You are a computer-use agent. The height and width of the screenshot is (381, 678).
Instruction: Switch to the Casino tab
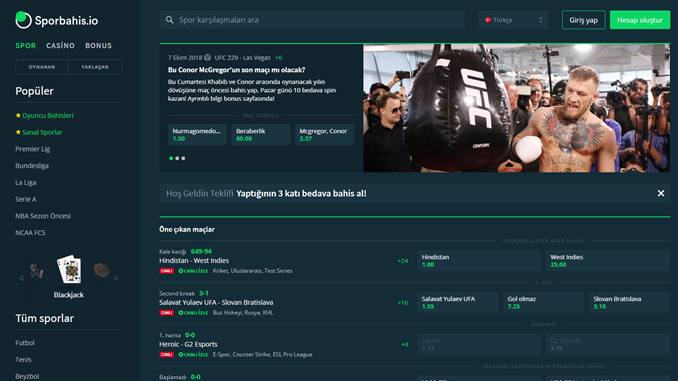(x=61, y=45)
